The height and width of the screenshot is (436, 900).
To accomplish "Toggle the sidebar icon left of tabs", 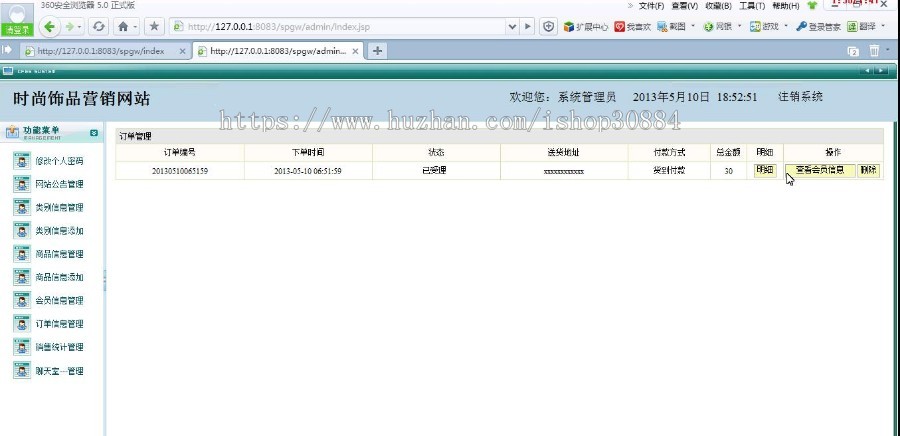I will pyautogui.click(x=7, y=50).
